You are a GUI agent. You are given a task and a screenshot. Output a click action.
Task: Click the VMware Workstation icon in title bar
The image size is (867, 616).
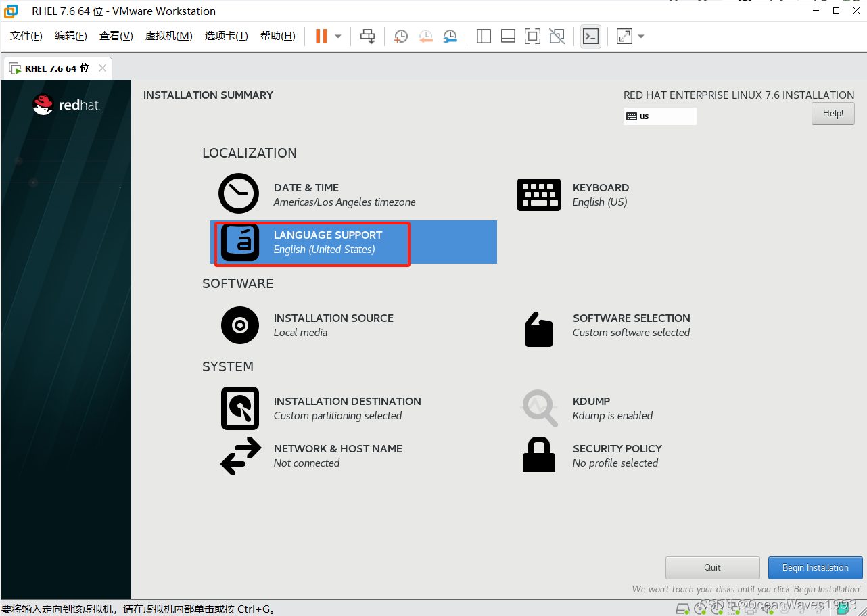[11, 11]
